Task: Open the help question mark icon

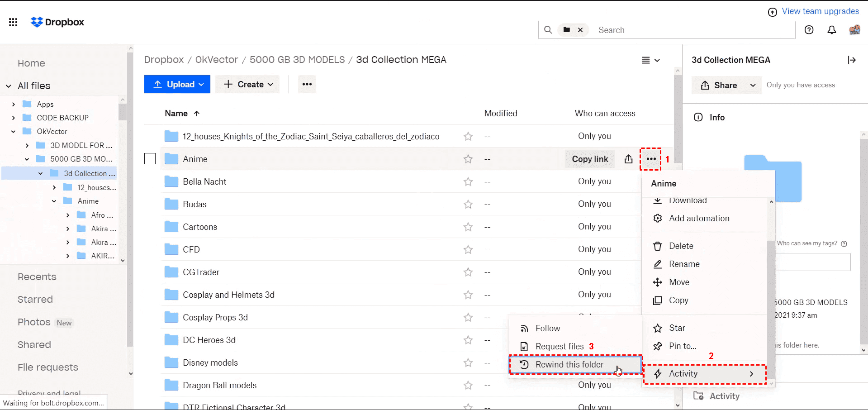Action: [809, 30]
